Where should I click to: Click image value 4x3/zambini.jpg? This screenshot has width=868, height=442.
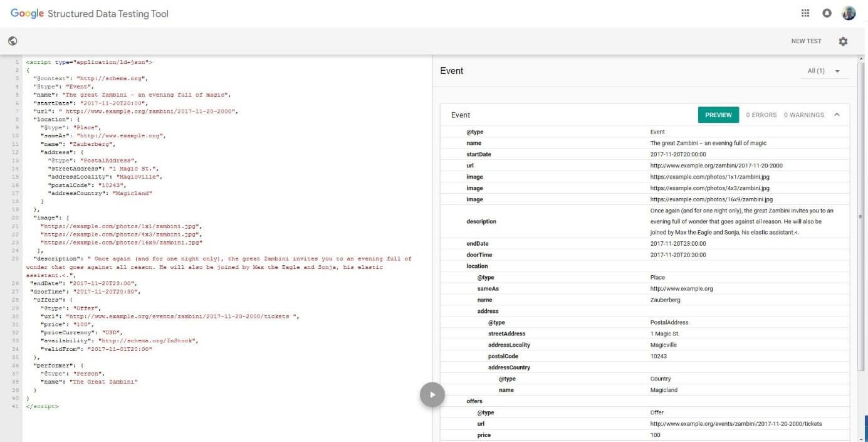709,188
